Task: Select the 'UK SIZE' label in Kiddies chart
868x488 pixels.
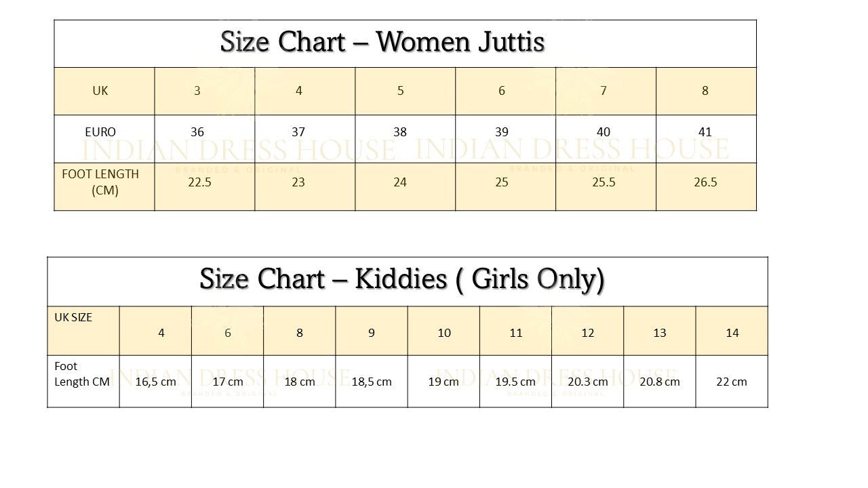Action: (x=73, y=317)
